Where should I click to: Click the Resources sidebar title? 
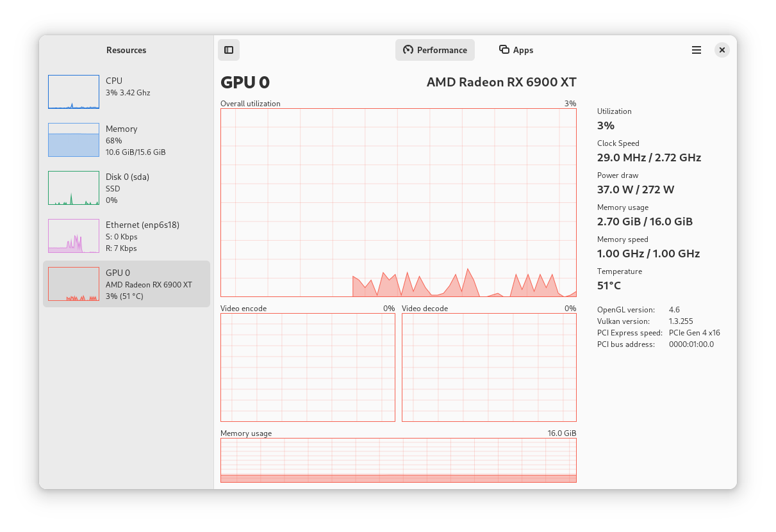126,50
